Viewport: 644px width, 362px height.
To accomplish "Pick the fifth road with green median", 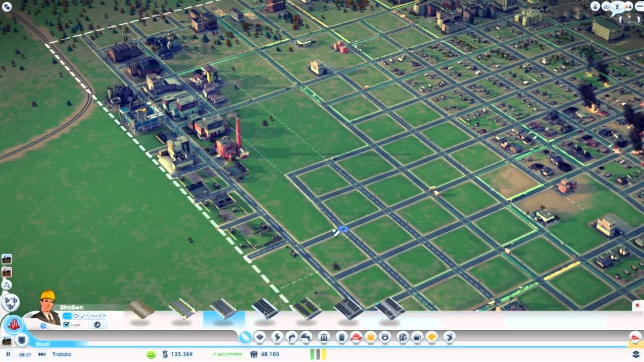I will (307, 309).
